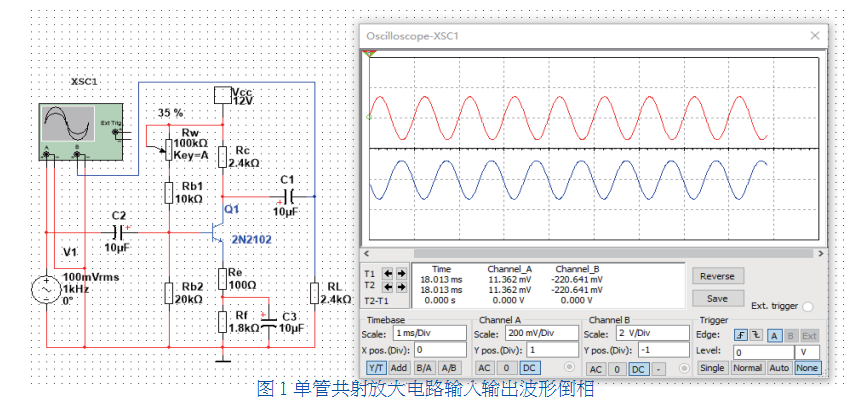
Task: Select falling edge trigger icon
Action: [756, 335]
